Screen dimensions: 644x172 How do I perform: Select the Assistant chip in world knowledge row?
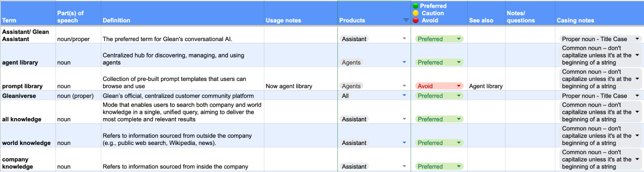pyautogui.click(x=354, y=143)
